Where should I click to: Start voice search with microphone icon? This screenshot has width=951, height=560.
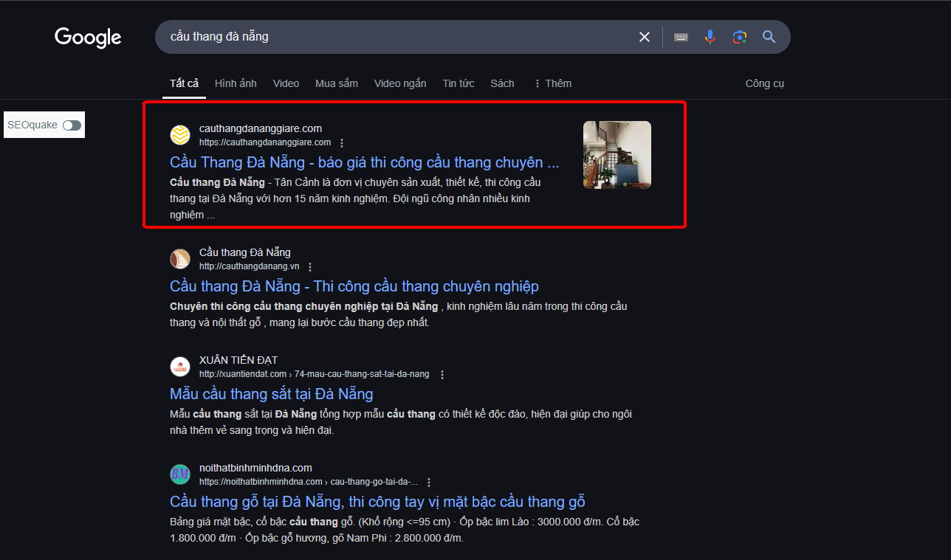tap(710, 37)
